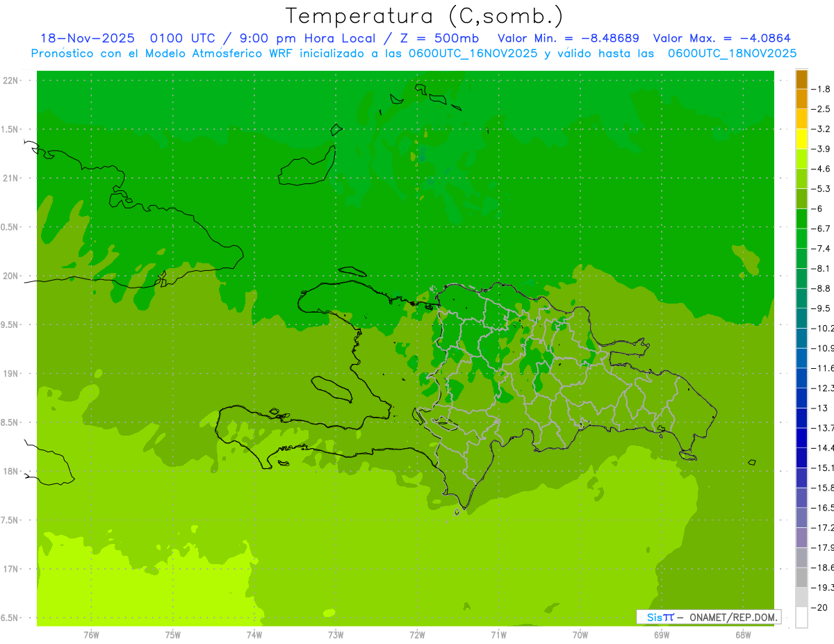Image resolution: width=834 pixels, height=644 pixels.
Task: Click the '22N' latitude label
Action: click(10, 81)
